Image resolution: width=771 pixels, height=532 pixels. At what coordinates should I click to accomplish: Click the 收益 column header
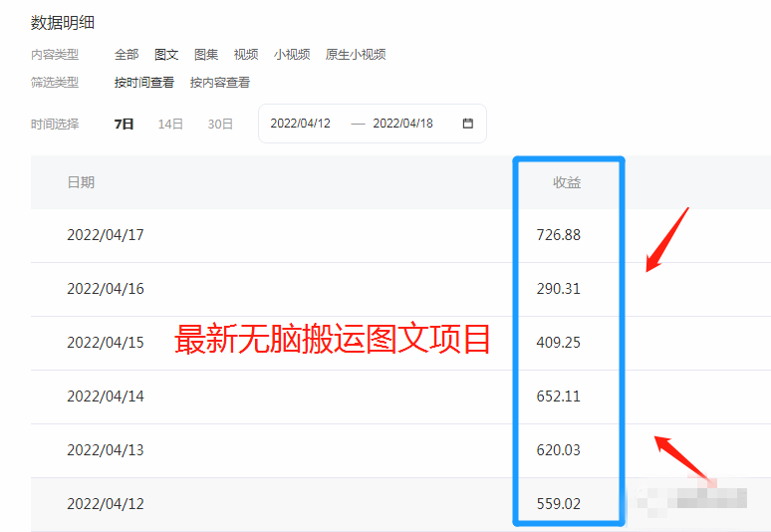point(567,183)
